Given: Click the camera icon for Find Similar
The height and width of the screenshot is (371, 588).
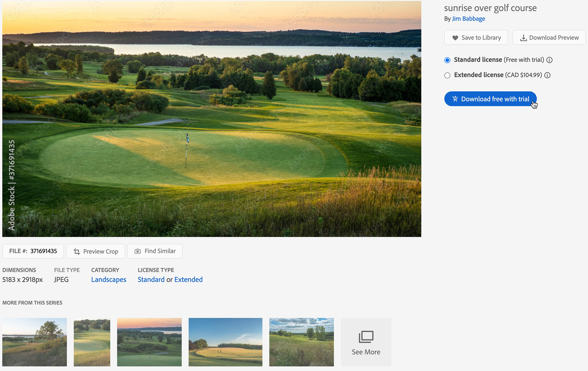Looking at the screenshot, I should point(138,251).
